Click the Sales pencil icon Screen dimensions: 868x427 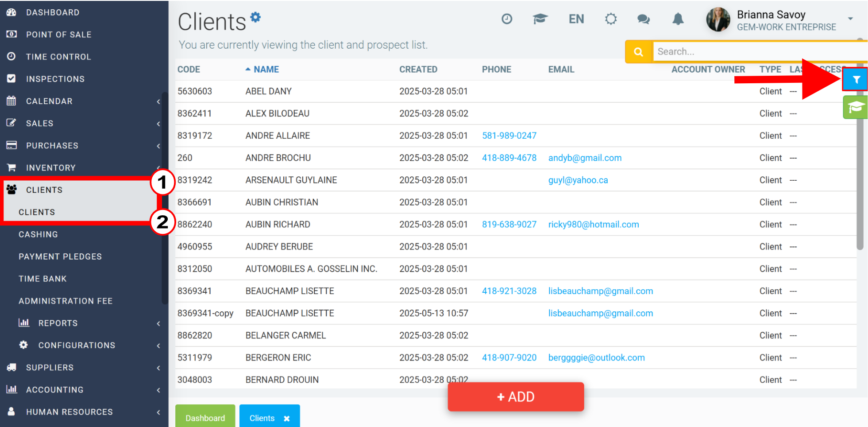coord(12,123)
